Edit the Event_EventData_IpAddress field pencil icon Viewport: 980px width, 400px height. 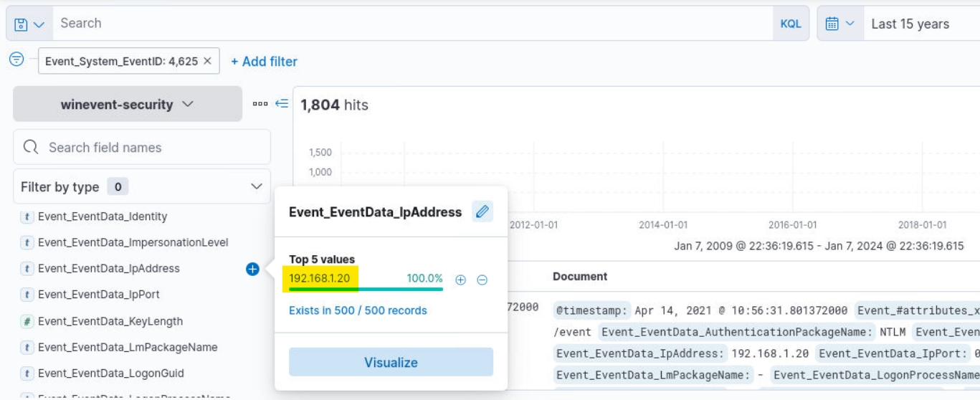click(x=482, y=211)
